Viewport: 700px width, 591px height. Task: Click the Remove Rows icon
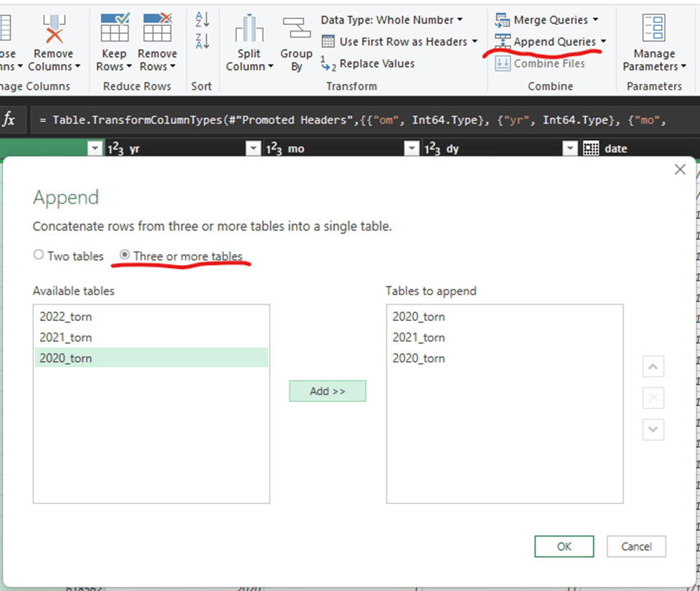pyautogui.click(x=157, y=29)
